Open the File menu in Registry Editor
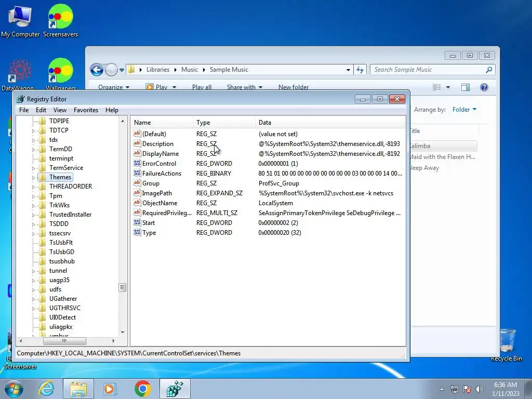Viewport: 532px width, 399px height. pyautogui.click(x=24, y=110)
